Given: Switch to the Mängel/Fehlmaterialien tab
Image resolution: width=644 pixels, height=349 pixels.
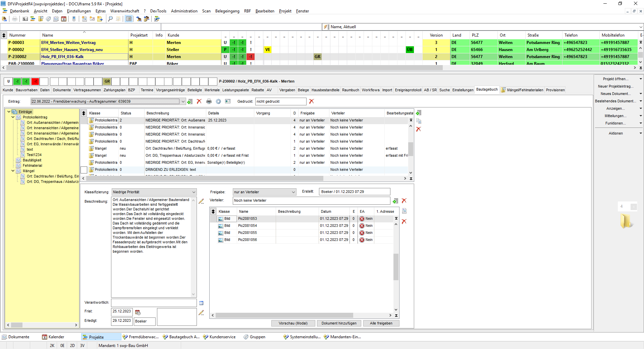Looking at the screenshot, I should point(522,90).
